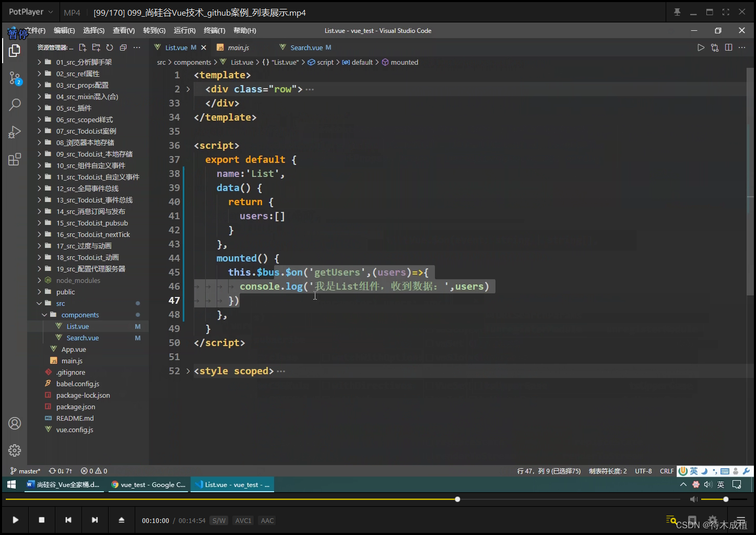The height and width of the screenshot is (535, 756).
Task: Jump to previous video in PotPlayer
Action: pos(68,520)
